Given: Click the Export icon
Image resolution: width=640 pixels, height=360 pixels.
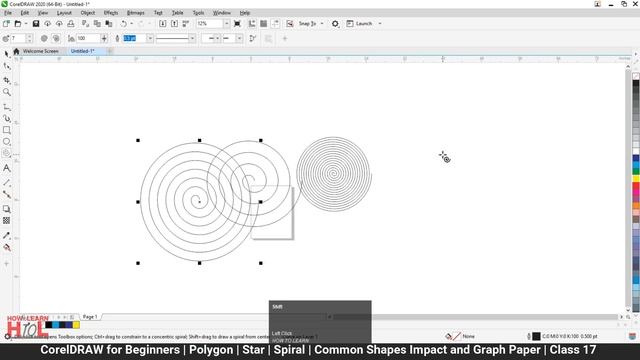Looking at the screenshot, I should (x=174, y=24).
